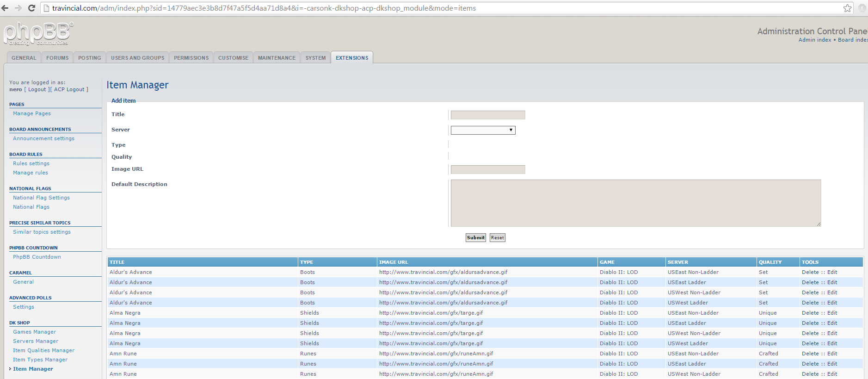Open Rules settings link
Image resolution: width=868 pixels, height=379 pixels.
coord(31,163)
